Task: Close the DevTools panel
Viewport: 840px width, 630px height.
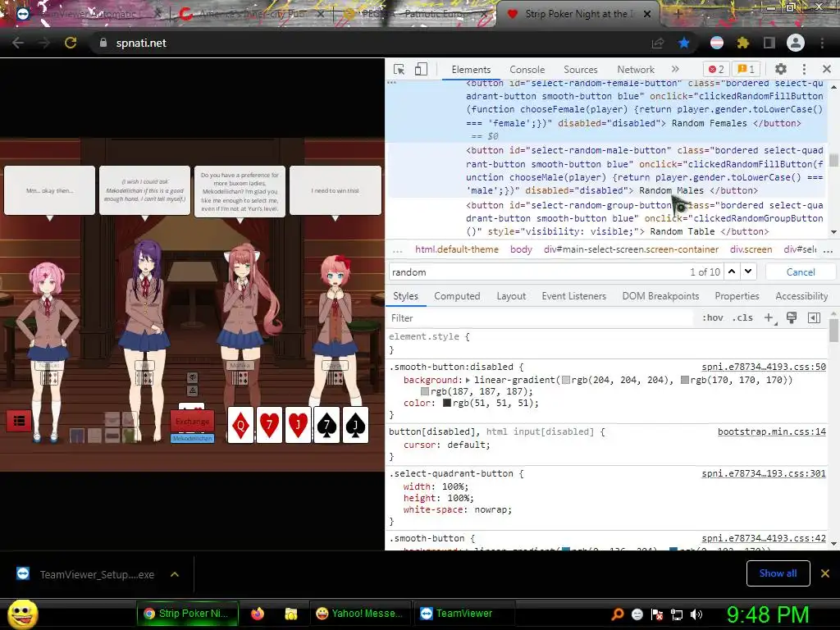Action: pos(827,69)
